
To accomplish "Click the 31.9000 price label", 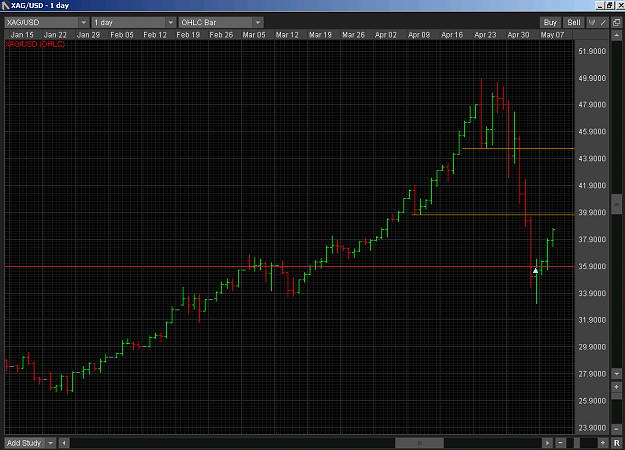I will [x=592, y=320].
